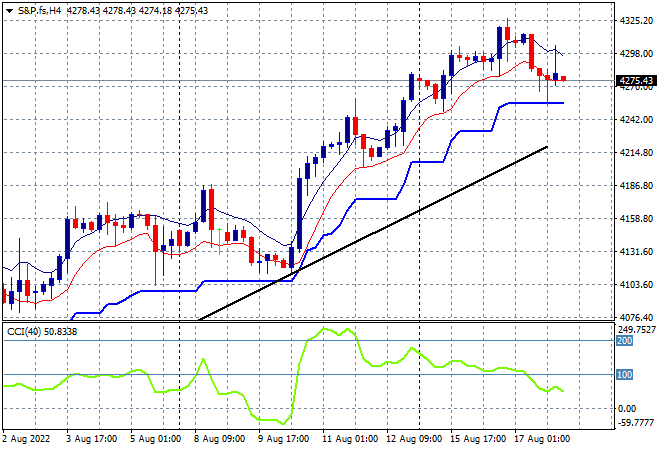Click the -59.7777 CCI scale minimum label
This screenshot has width=660, height=450.
(x=636, y=423)
